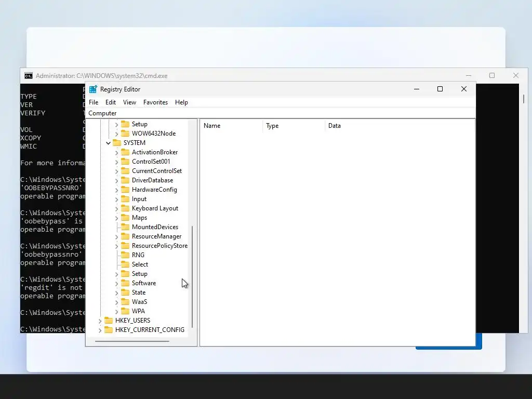Open the Favorites menu

pos(155,102)
